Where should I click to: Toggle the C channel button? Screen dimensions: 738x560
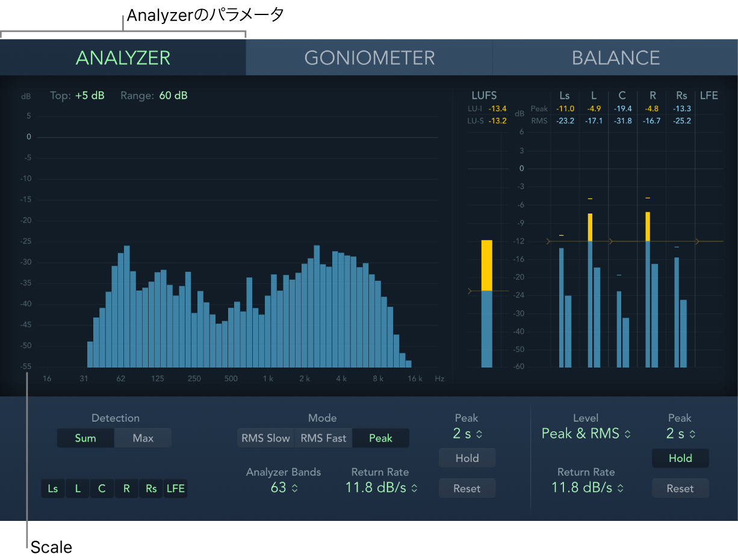pyautogui.click(x=102, y=488)
